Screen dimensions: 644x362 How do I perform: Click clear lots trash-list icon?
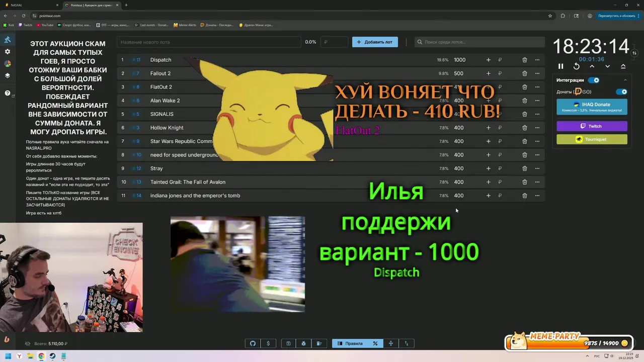click(x=319, y=343)
